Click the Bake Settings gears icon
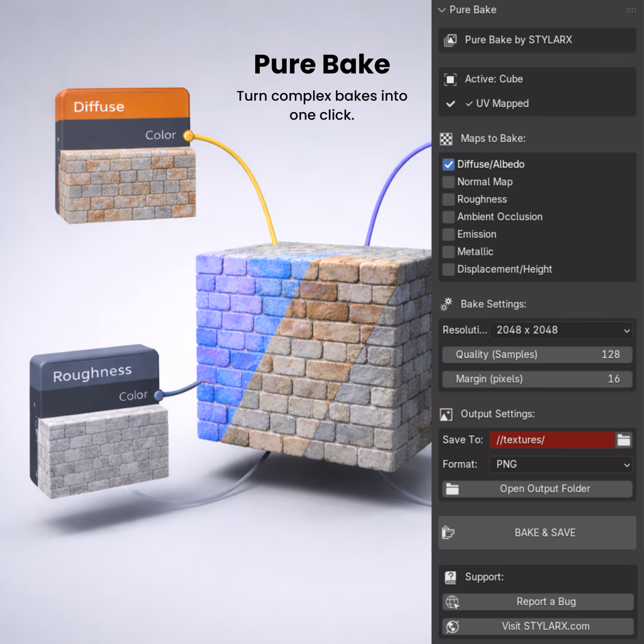The image size is (644, 644). [446, 304]
